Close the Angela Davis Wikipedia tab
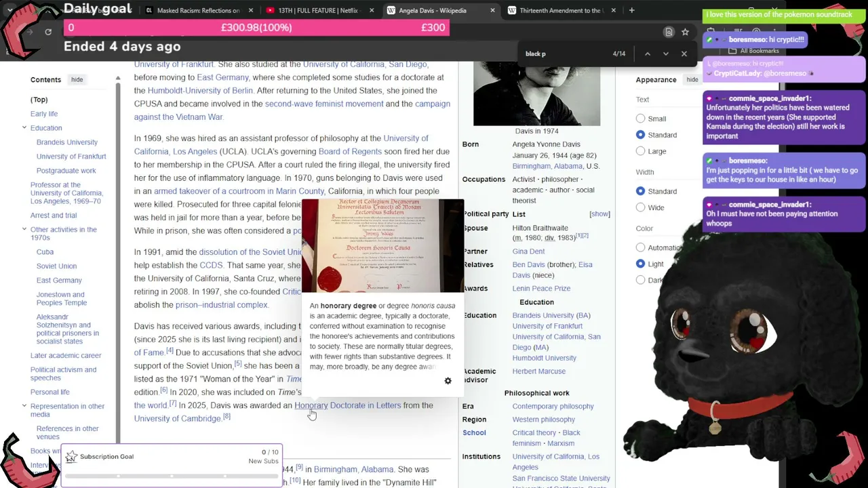This screenshot has width=868, height=488. [493, 10]
